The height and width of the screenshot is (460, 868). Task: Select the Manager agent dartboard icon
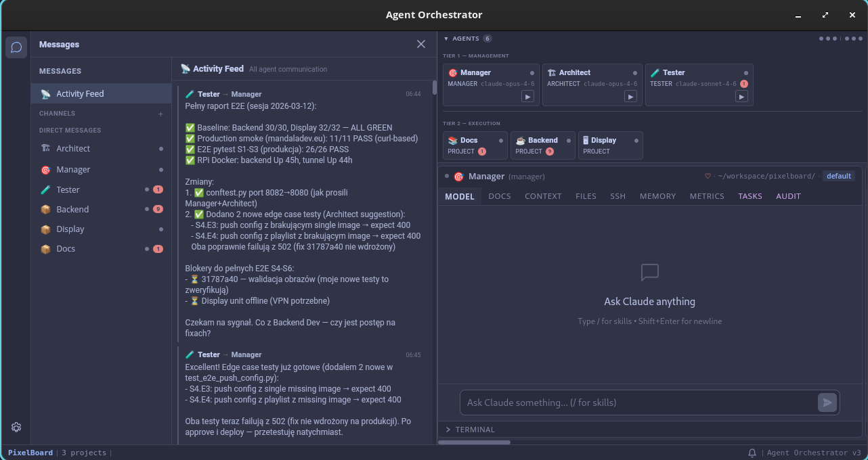point(452,72)
